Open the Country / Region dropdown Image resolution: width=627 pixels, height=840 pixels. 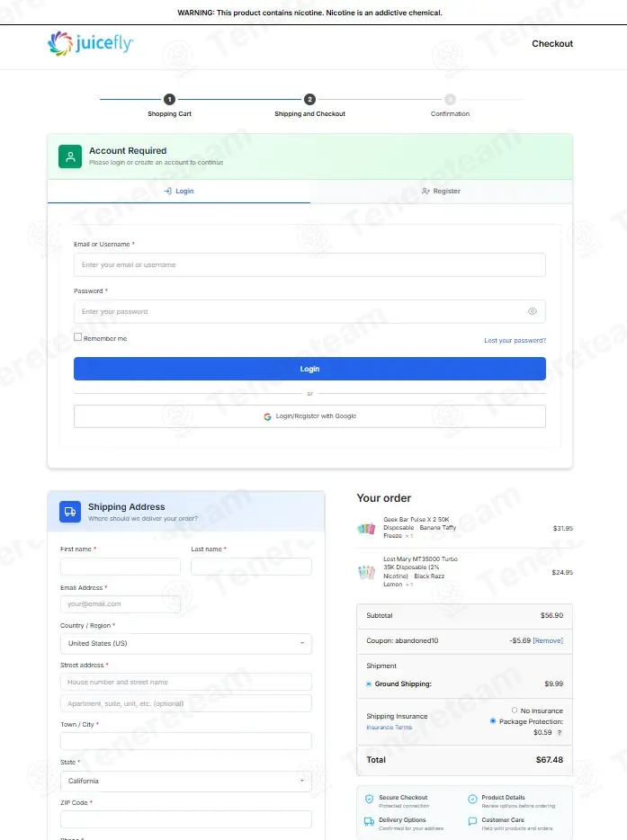click(186, 643)
